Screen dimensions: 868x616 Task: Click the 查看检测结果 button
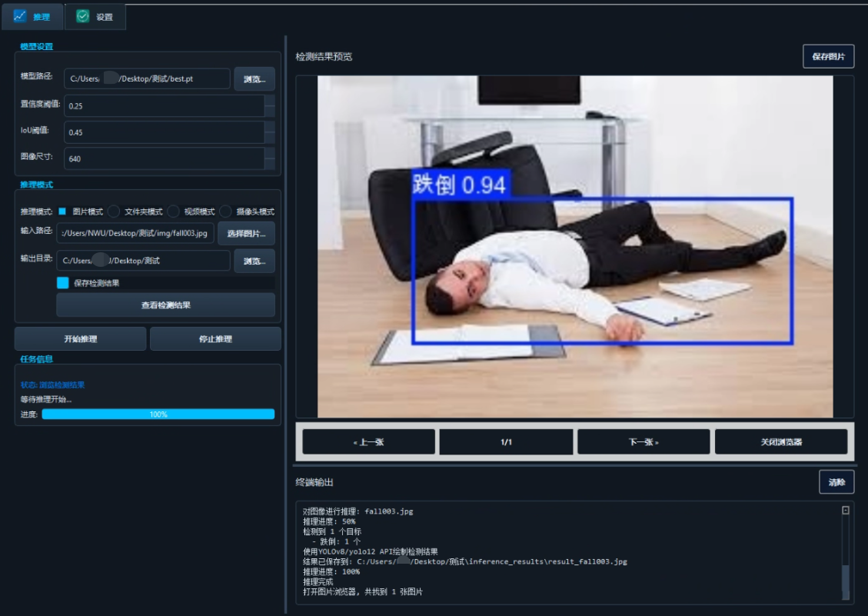click(x=165, y=305)
